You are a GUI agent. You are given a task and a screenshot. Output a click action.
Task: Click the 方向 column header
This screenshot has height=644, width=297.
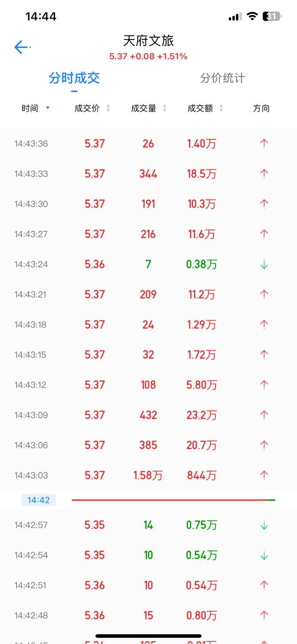coord(261,108)
